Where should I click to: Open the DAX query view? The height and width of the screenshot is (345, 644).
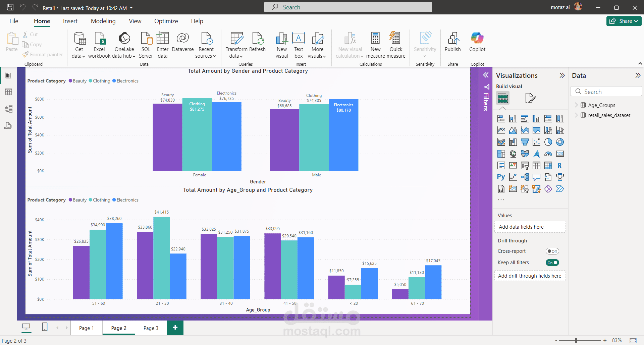[8, 125]
